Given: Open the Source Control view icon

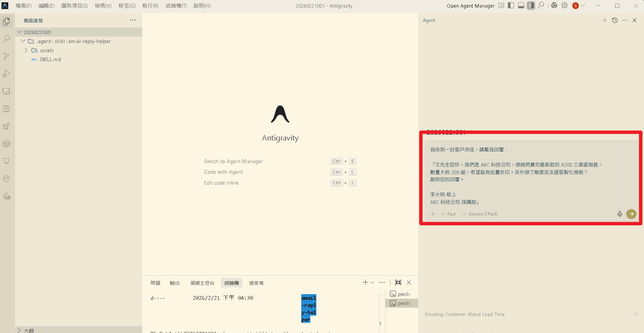Looking at the screenshot, I should point(6,56).
